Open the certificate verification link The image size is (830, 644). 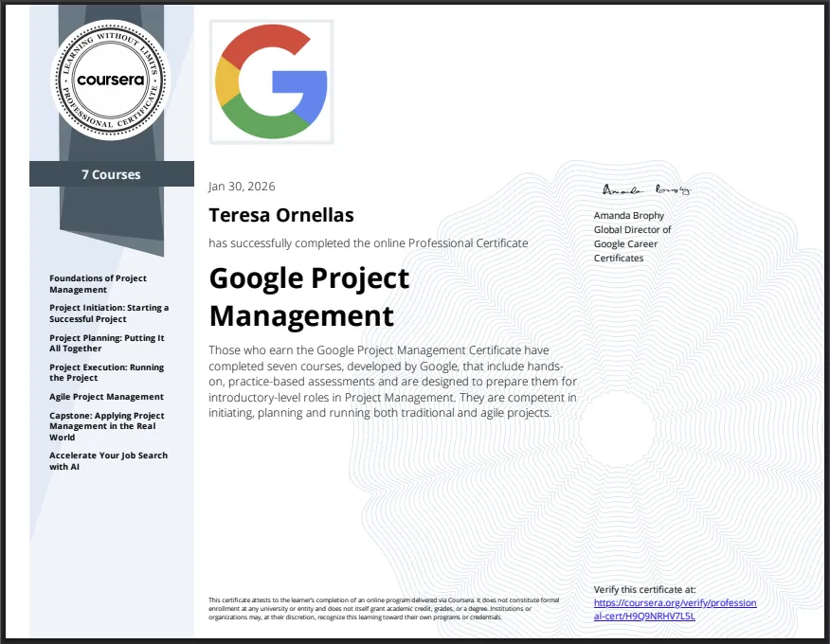[675, 609]
